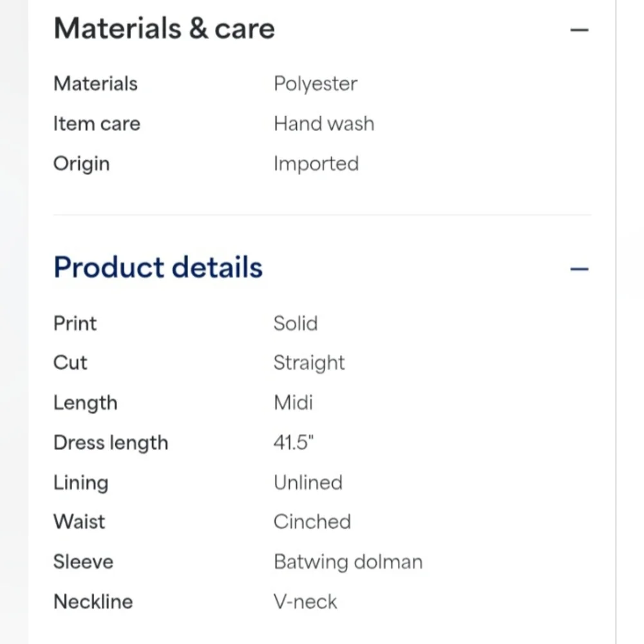Click the Dress length label
The height and width of the screenshot is (644, 644).
(x=111, y=443)
